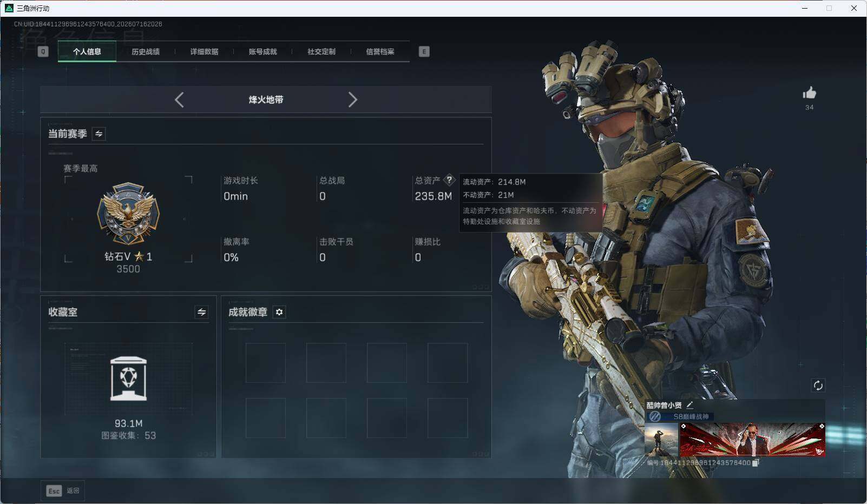Click the 三角洲行动 window app icon
The image size is (867, 504).
click(x=9, y=8)
